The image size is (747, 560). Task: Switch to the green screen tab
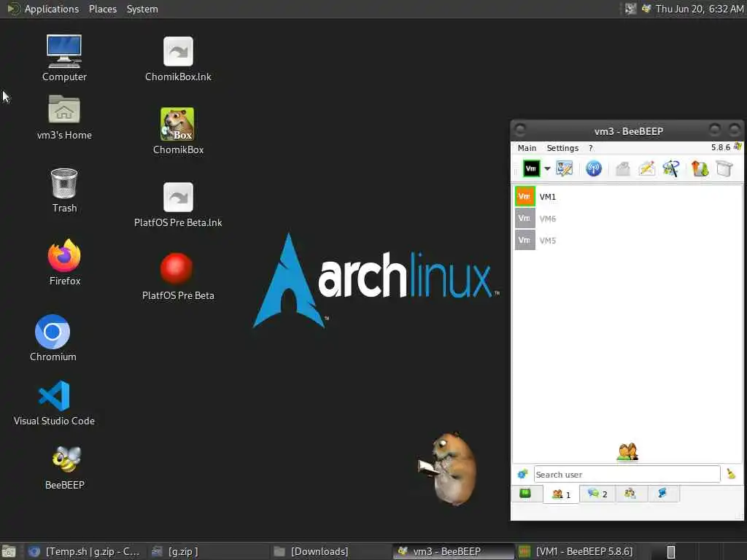tap(526, 494)
